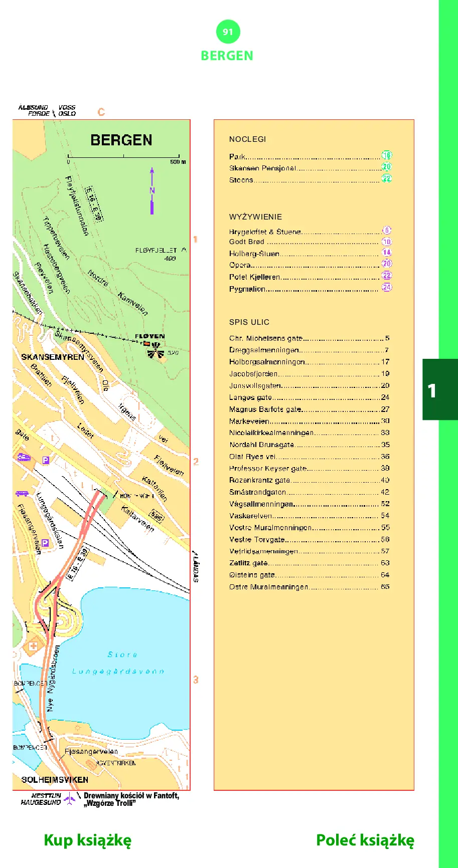Viewport: 458px width, 868px height.
Task: Click the SPIS ULIC section heading
Action: click(x=249, y=322)
